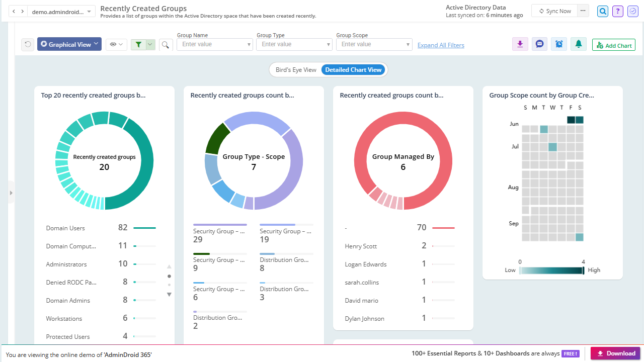The width and height of the screenshot is (644, 362).
Task: Click the legend scroll position dot
Action: click(x=169, y=276)
